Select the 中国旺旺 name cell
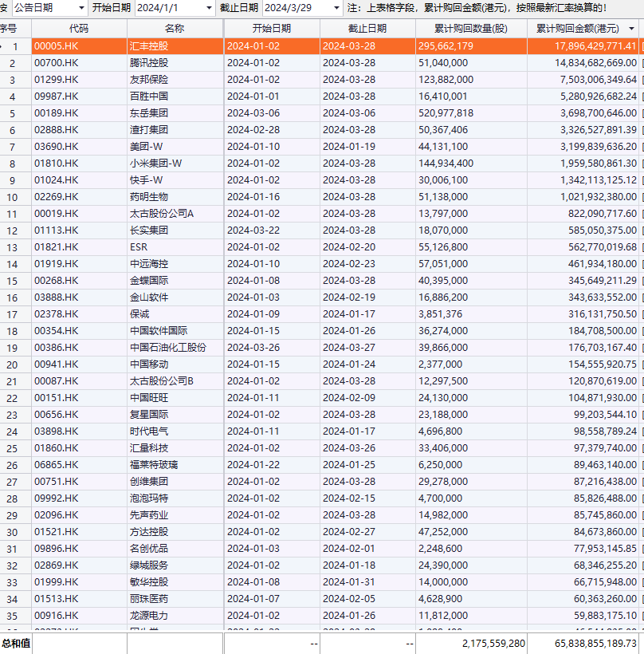Viewport: 644px width, 654px height. (175, 397)
